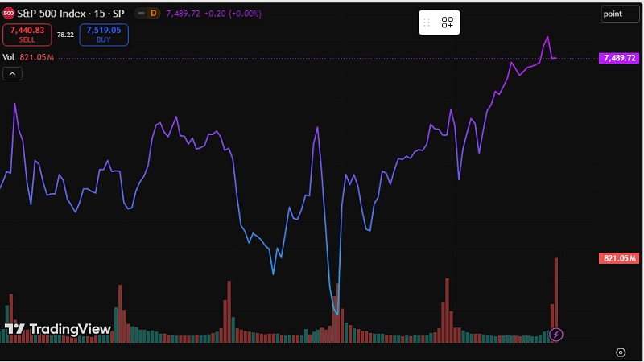
Task: Click the grey dash pill beside D badge
Action: tap(141, 14)
